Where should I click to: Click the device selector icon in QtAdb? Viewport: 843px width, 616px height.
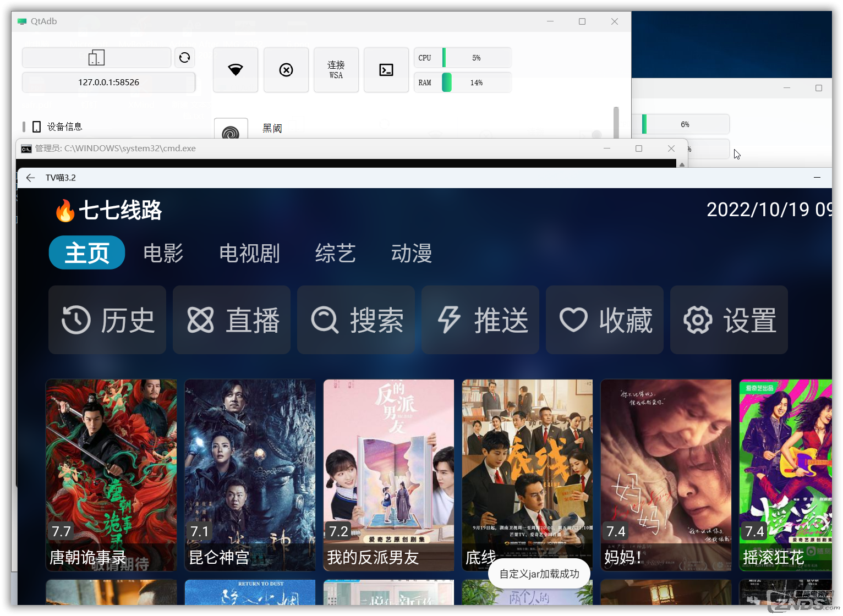[x=96, y=57]
